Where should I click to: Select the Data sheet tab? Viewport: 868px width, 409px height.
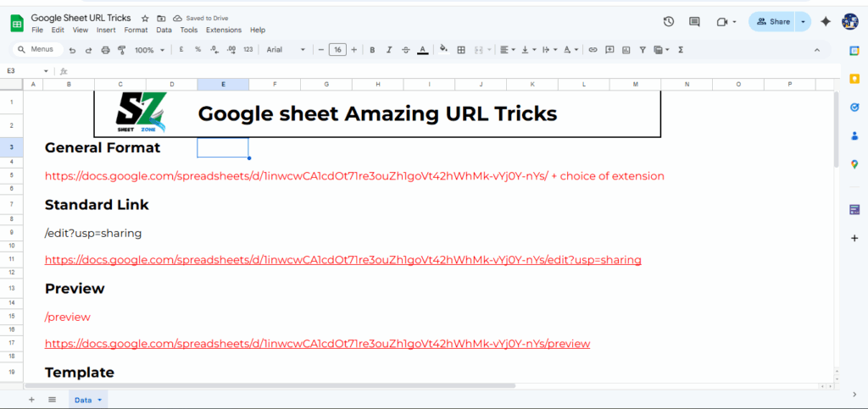coord(88,400)
